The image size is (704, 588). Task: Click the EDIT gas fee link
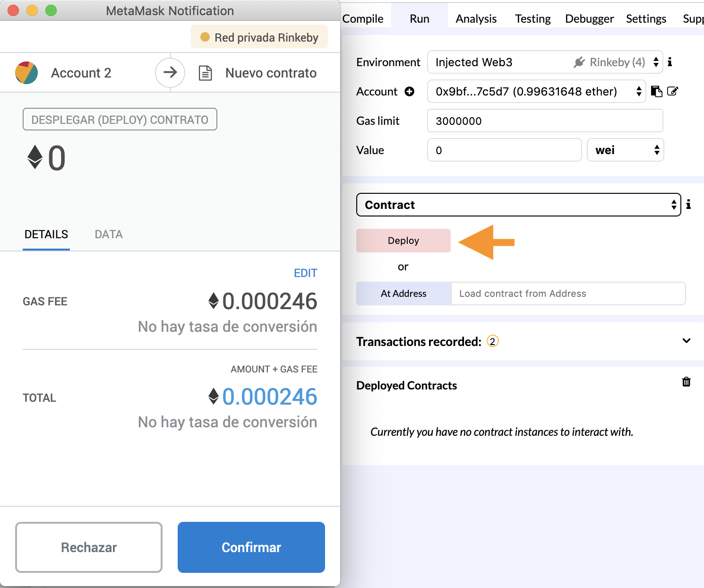point(306,273)
